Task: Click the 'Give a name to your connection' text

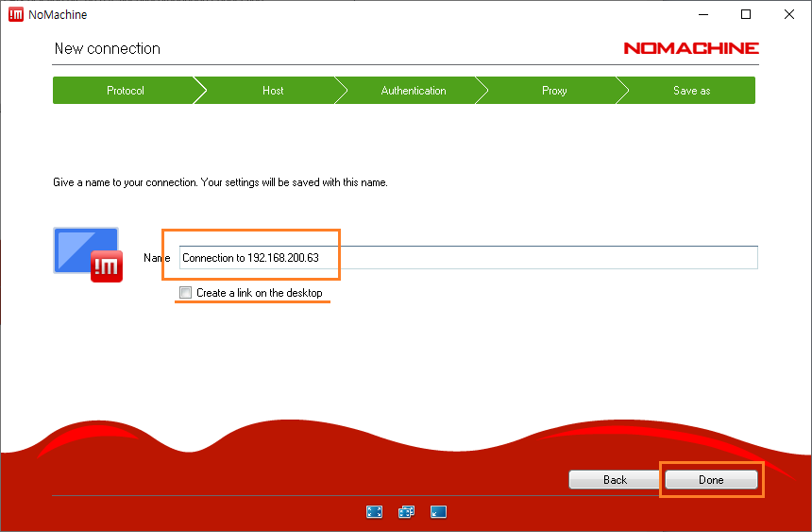Action: [x=220, y=182]
